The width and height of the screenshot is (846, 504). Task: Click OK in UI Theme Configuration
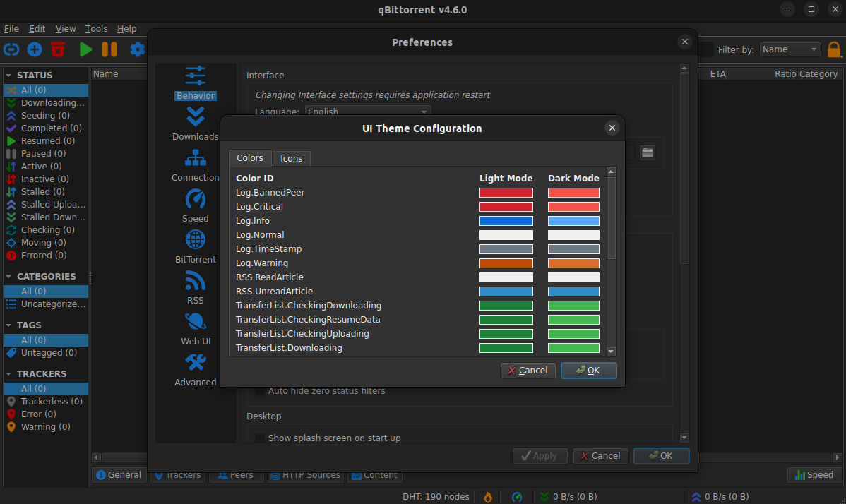(588, 370)
